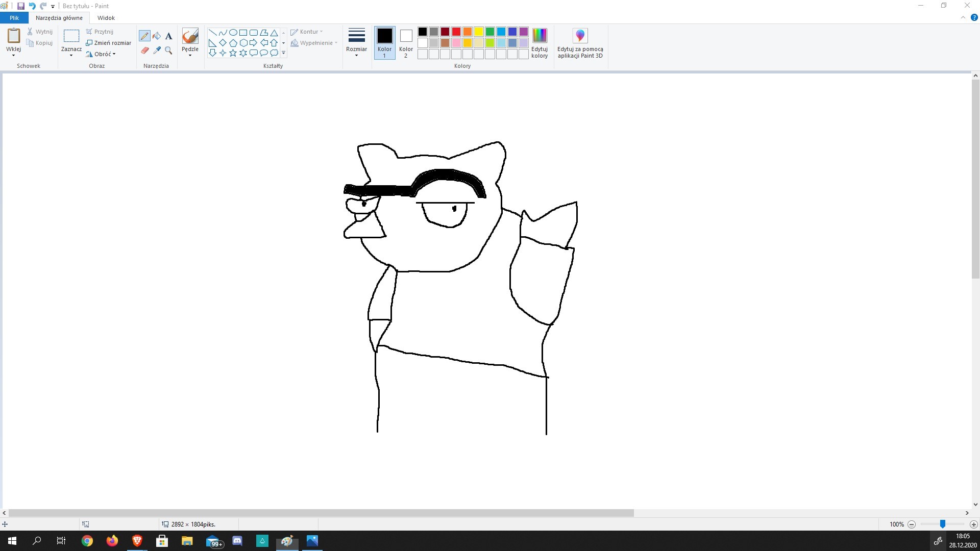Pick the Five-point star shape

coord(233,53)
